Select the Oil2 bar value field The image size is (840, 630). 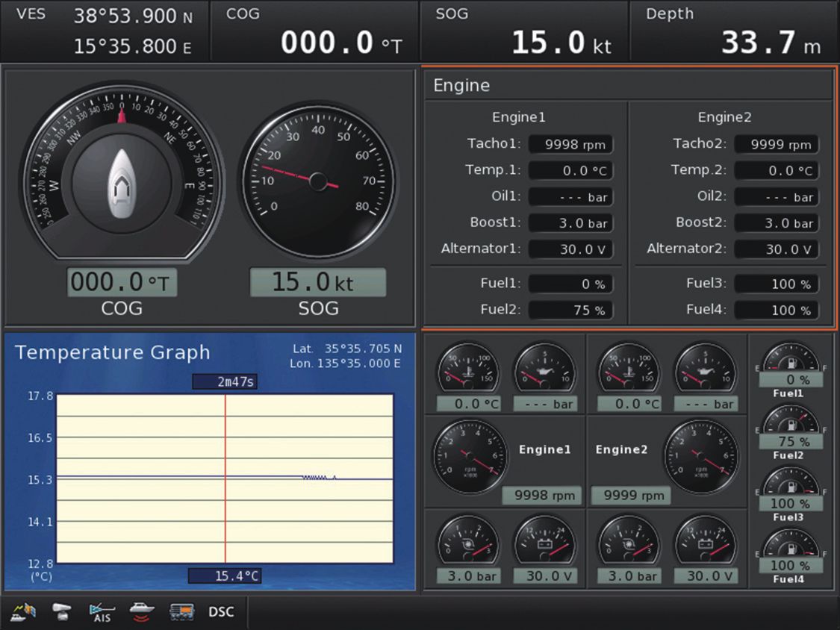(x=777, y=196)
